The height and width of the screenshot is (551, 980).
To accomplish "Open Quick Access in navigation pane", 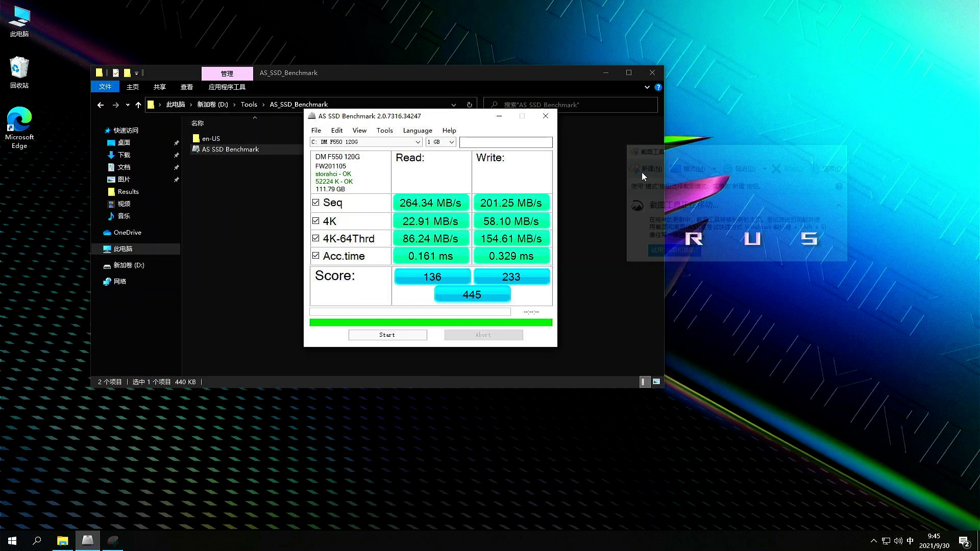I will pyautogui.click(x=126, y=131).
